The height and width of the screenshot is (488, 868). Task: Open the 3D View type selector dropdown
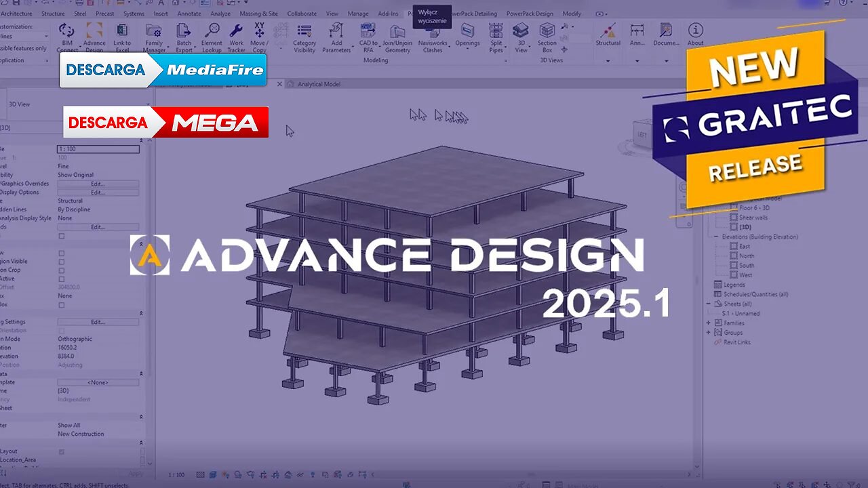click(x=147, y=104)
